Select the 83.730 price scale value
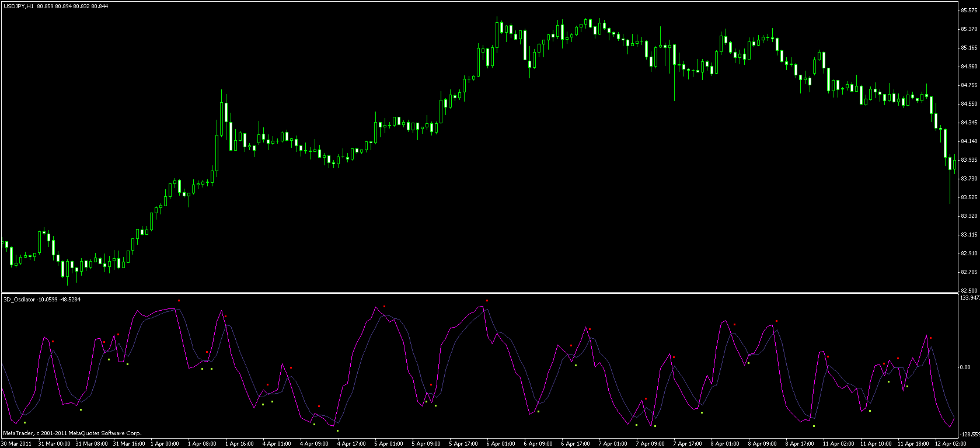This screenshot has height=448, width=980. [969, 179]
